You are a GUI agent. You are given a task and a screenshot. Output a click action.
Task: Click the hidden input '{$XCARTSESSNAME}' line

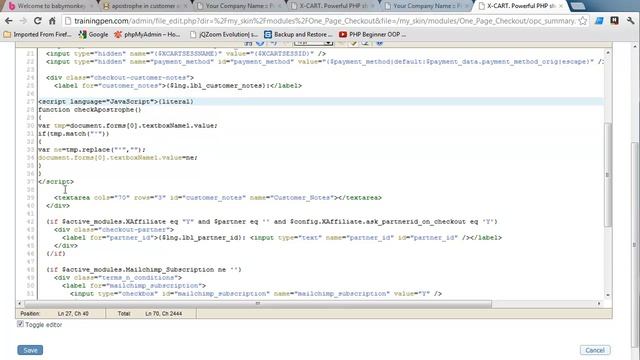(186, 53)
